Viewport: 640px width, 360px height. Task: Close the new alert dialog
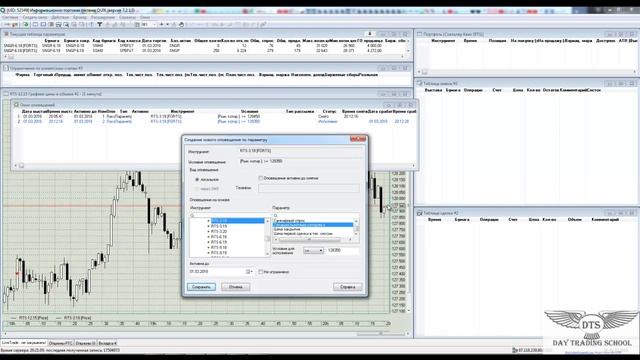click(358, 139)
